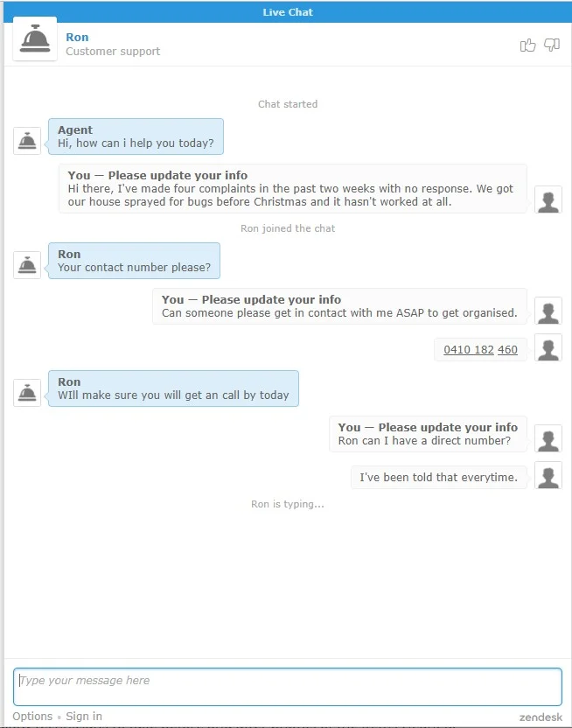Click 'Please update your info' above ASAP message
Screen dimensions: 572x728
271,299
